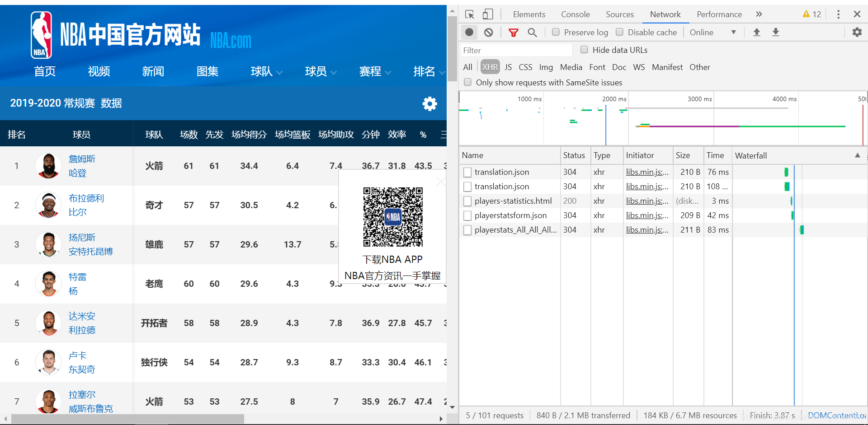Viewport: 868px width, 425px height.
Task: Click Luka Doncic's player photo
Action: 48,362
